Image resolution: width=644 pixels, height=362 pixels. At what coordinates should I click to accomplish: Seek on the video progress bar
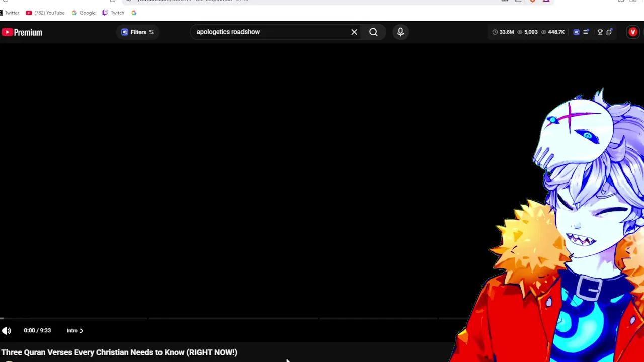point(234,318)
